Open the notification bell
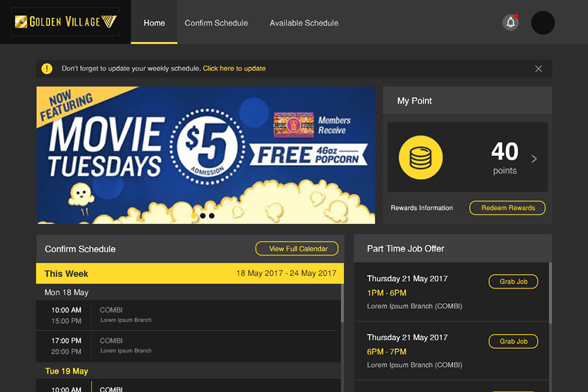Image resolution: width=588 pixels, height=392 pixels. click(x=510, y=23)
